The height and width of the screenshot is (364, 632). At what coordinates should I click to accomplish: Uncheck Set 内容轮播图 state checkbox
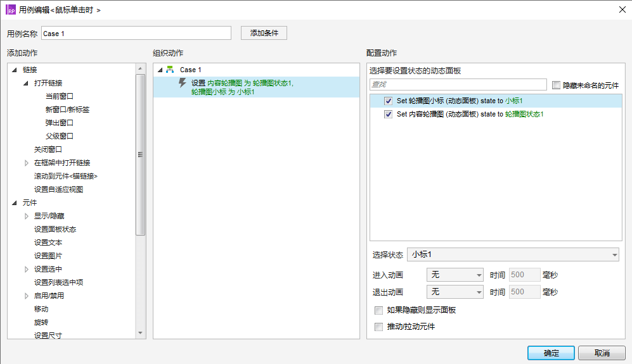click(388, 115)
